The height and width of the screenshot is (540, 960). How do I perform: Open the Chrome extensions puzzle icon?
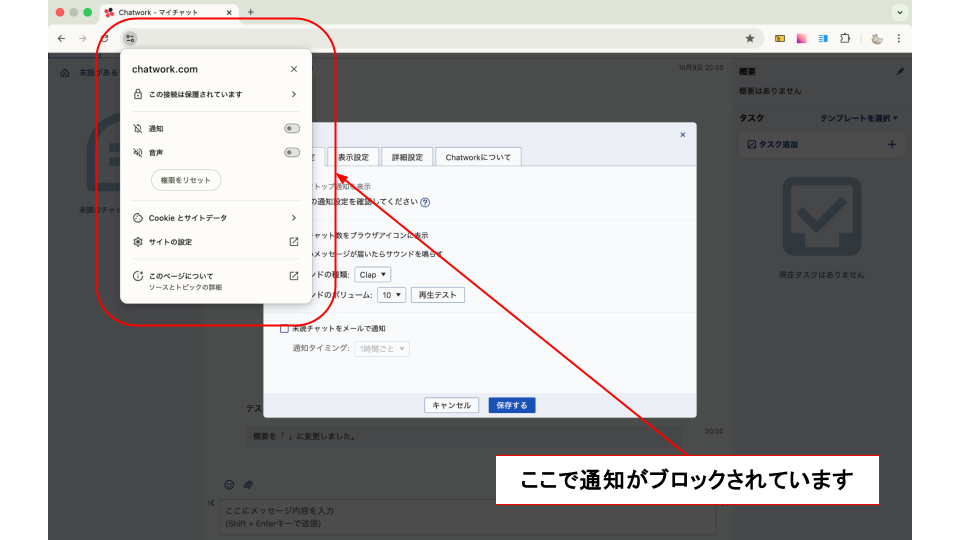point(845,38)
